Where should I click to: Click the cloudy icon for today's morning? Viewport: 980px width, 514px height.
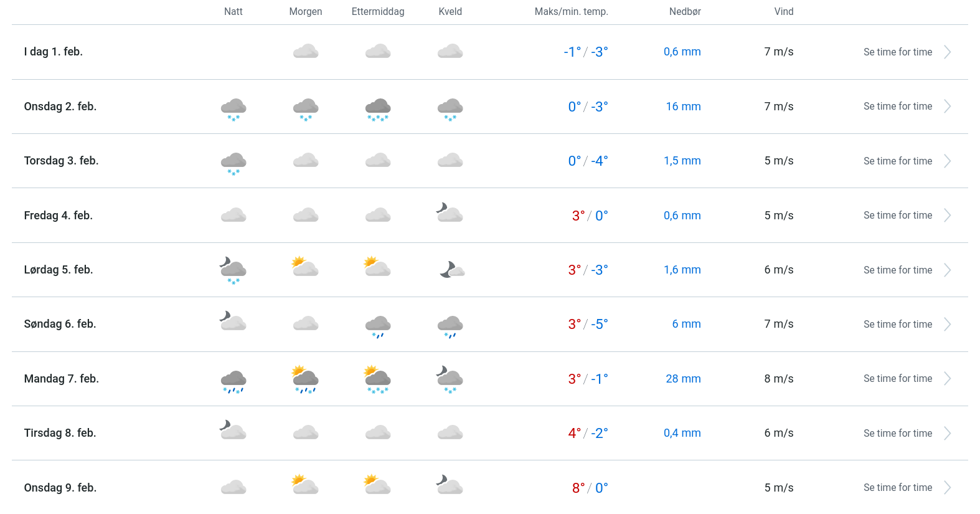pos(306,52)
